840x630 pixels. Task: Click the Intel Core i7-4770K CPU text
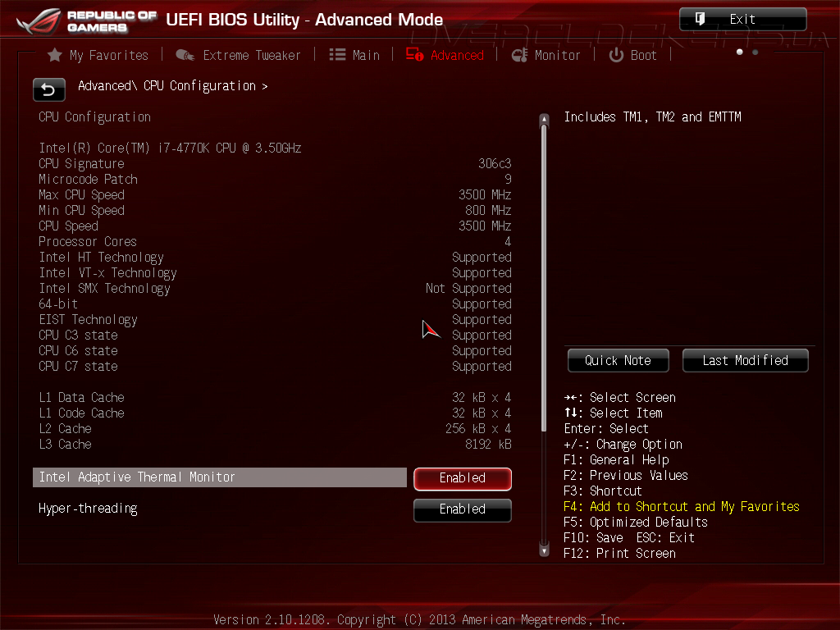point(170,148)
